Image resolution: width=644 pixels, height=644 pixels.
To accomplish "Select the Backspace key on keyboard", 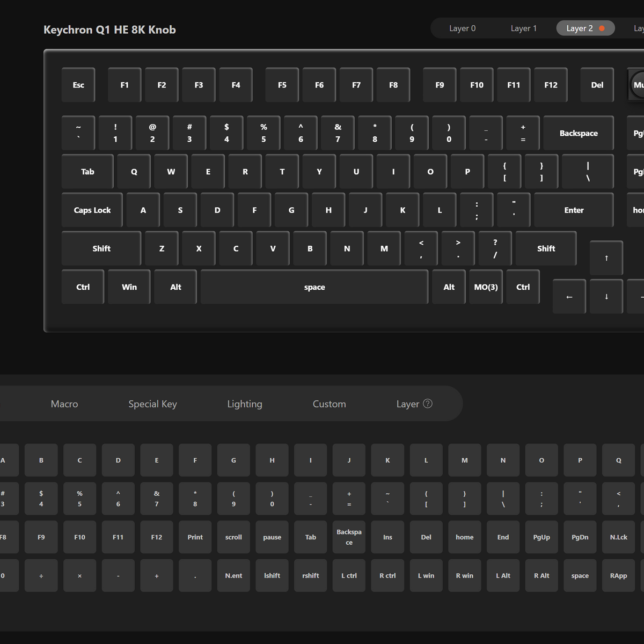I will pyautogui.click(x=578, y=133).
